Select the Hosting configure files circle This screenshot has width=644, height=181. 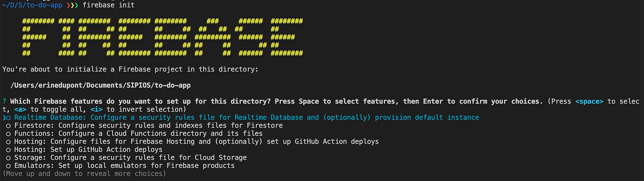pyautogui.click(x=8, y=142)
